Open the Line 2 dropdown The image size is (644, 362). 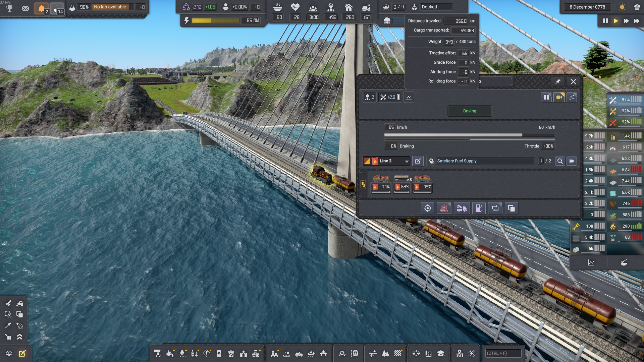pyautogui.click(x=407, y=161)
